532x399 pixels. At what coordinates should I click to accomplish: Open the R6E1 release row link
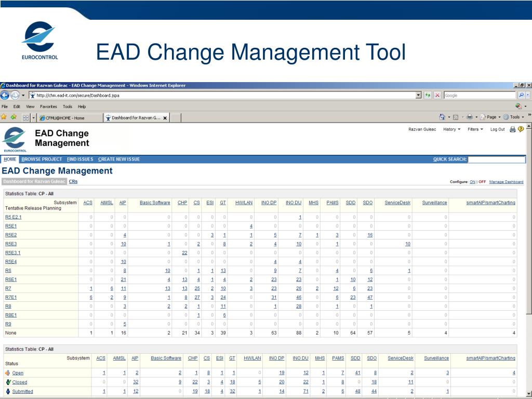(x=11, y=280)
